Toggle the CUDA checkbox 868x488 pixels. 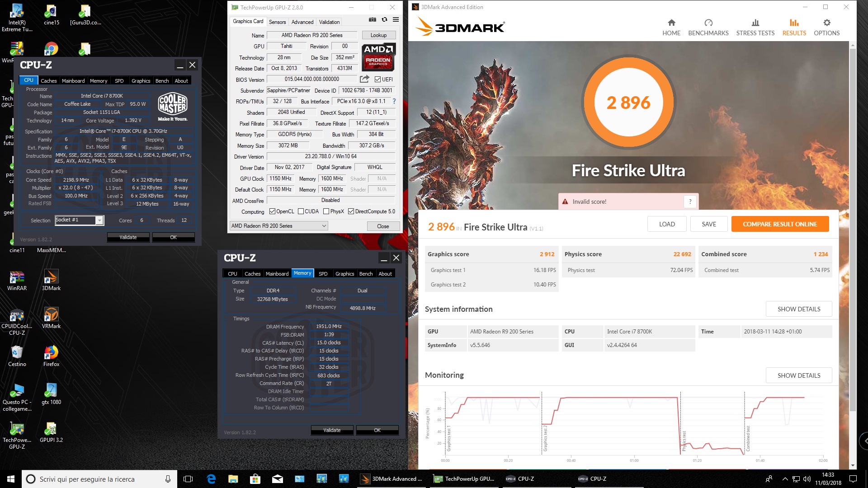click(x=301, y=211)
